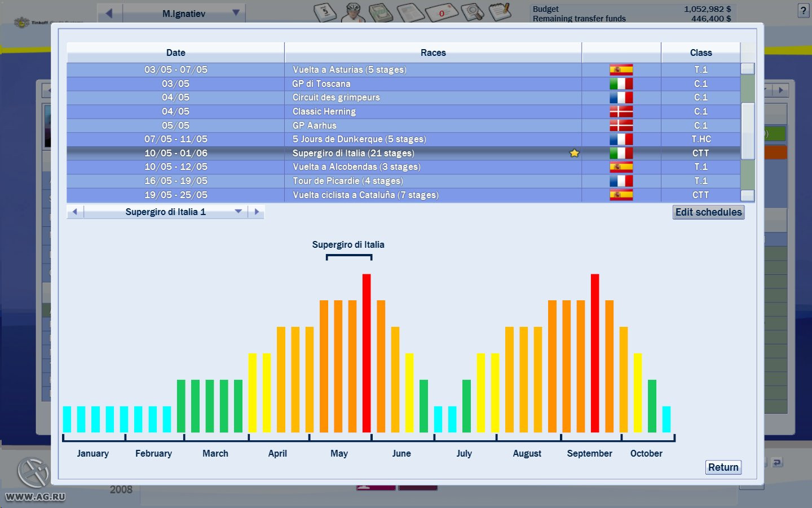Image resolution: width=812 pixels, height=508 pixels.
Task: Click French flag on Tour de Picardie row
Action: click(621, 181)
